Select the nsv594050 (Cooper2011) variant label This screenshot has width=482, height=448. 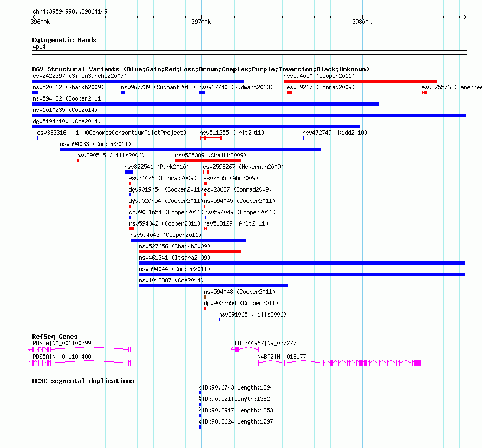(319, 76)
